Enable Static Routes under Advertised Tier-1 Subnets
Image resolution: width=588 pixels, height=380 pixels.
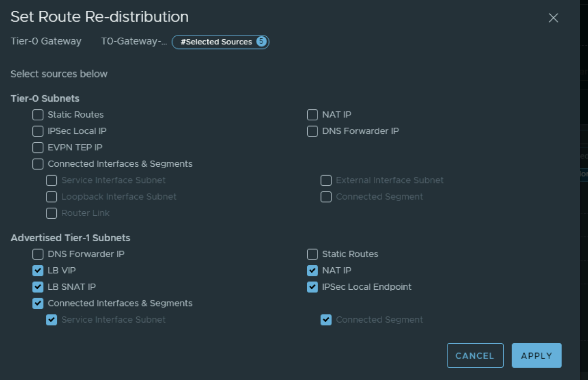coord(312,254)
